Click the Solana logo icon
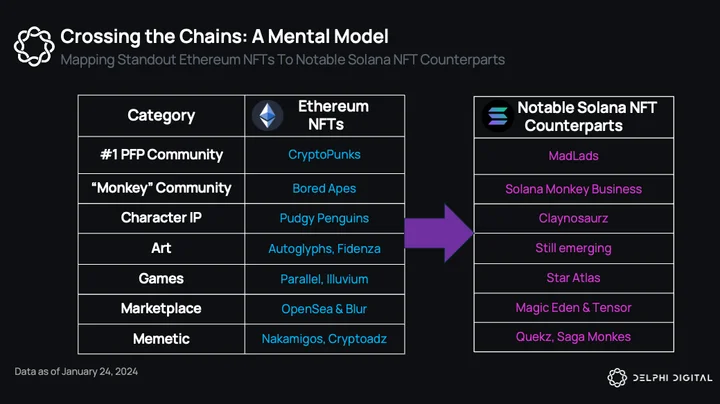 (x=498, y=116)
